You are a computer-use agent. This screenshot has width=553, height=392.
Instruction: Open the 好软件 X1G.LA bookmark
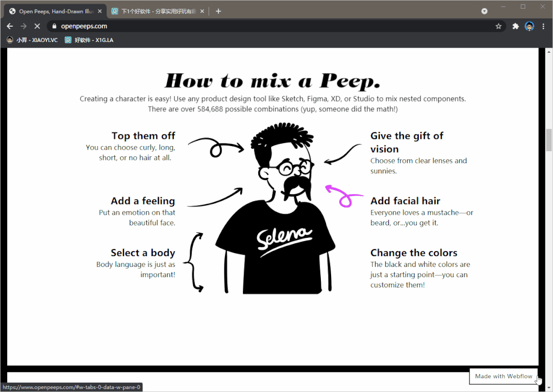89,40
